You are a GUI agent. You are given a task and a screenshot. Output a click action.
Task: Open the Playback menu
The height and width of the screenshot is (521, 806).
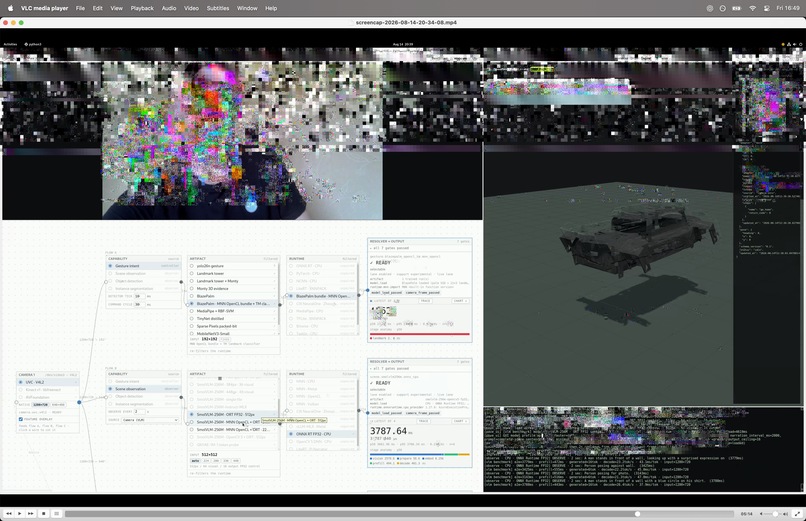pyautogui.click(x=142, y=8)
